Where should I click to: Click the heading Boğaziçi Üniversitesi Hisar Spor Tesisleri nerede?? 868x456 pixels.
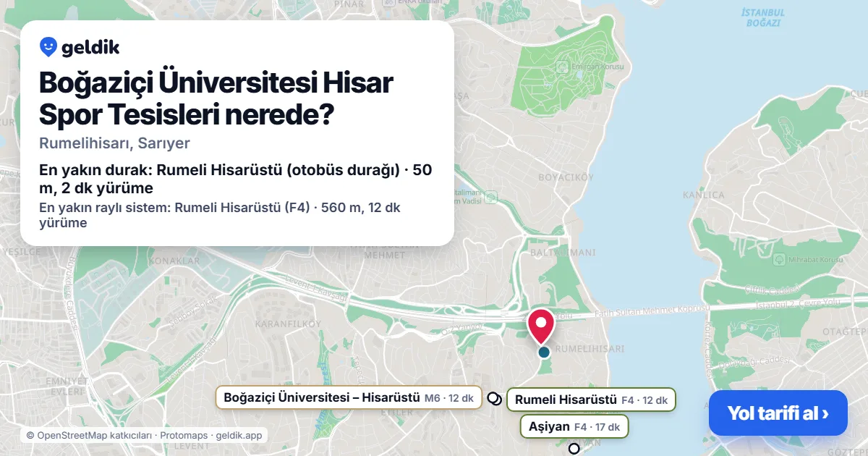(x=216, y=98)
